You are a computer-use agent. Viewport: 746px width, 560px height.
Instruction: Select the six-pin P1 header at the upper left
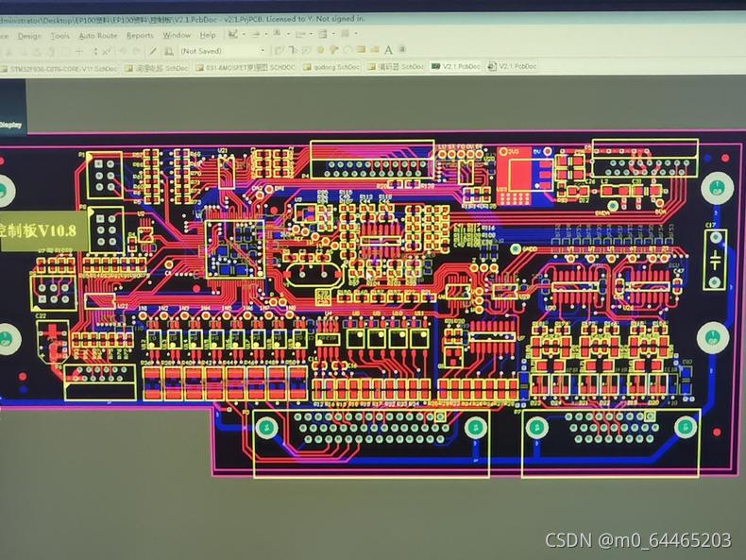tap(105, 175)
